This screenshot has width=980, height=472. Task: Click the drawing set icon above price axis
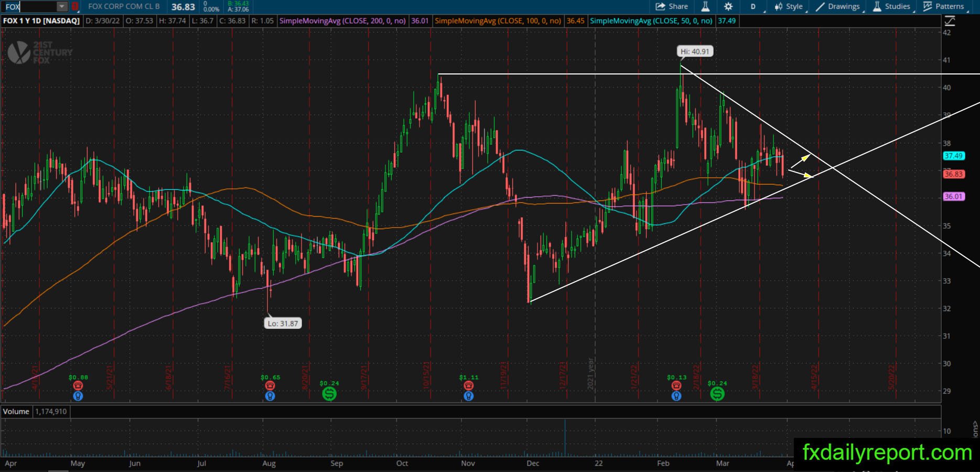(x=950, y=21)
